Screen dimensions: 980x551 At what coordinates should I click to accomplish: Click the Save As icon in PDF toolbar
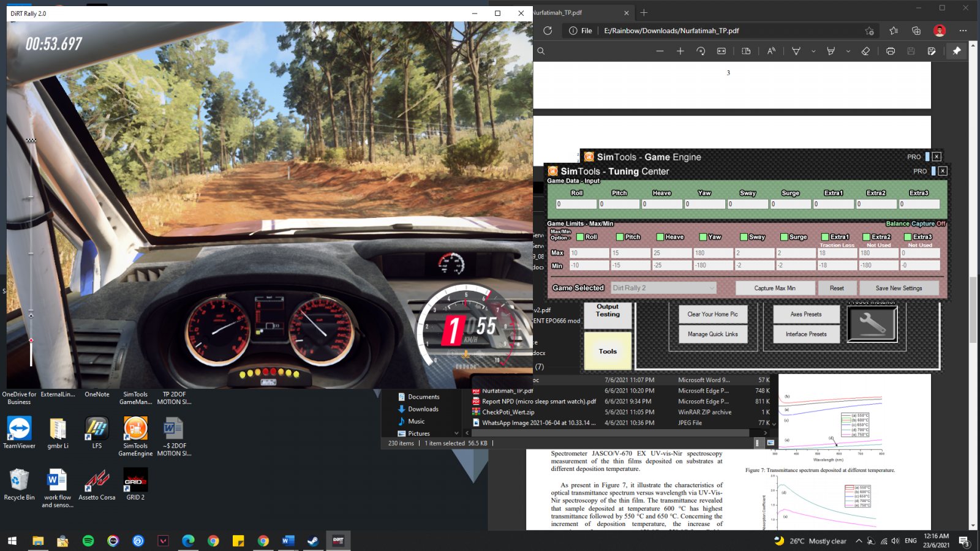pyautogui.click(x=932, y=51)
